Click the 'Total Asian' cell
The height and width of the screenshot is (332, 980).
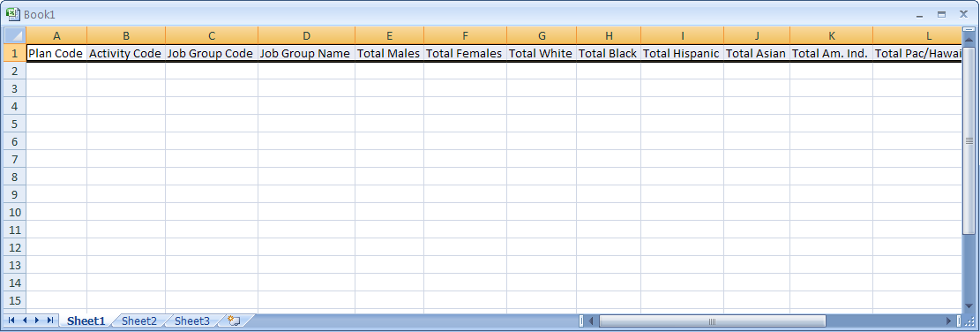tap(757, 53)
